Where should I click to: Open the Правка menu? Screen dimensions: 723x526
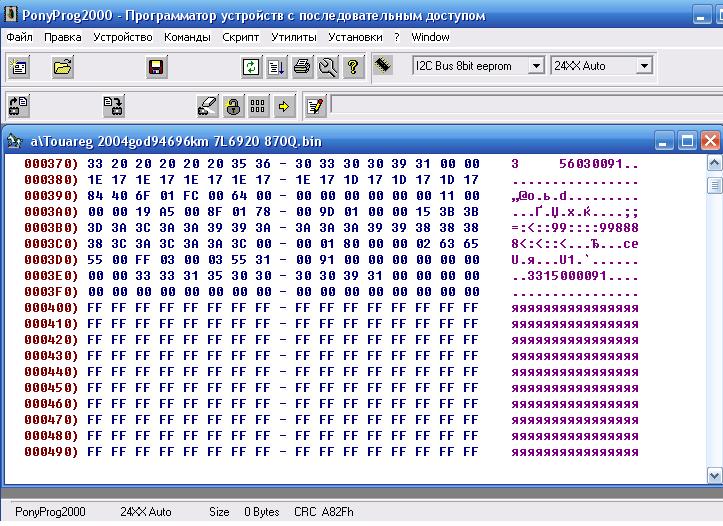point(63,37)
